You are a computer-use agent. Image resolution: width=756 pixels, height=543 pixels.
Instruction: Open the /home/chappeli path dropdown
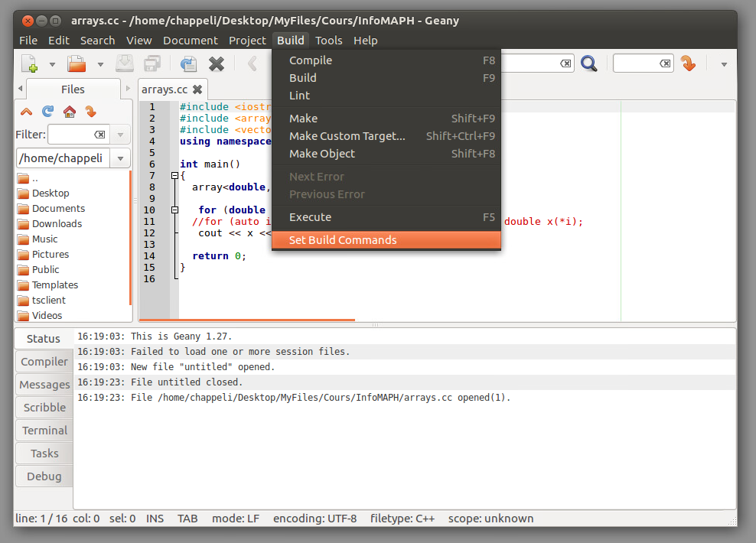[121, 158]
